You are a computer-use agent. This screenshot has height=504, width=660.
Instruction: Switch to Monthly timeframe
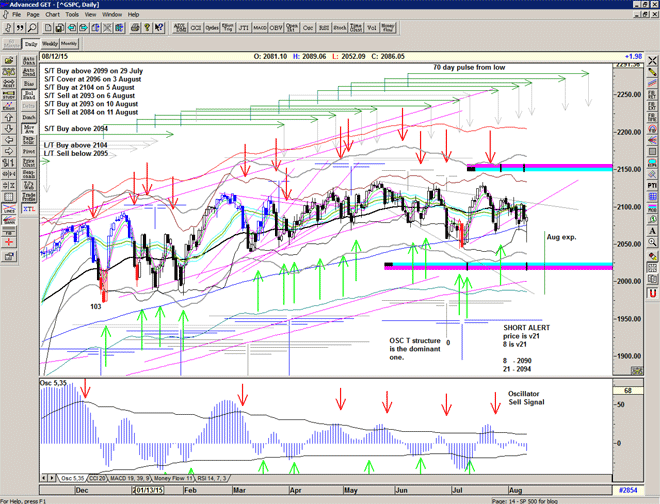70,44
